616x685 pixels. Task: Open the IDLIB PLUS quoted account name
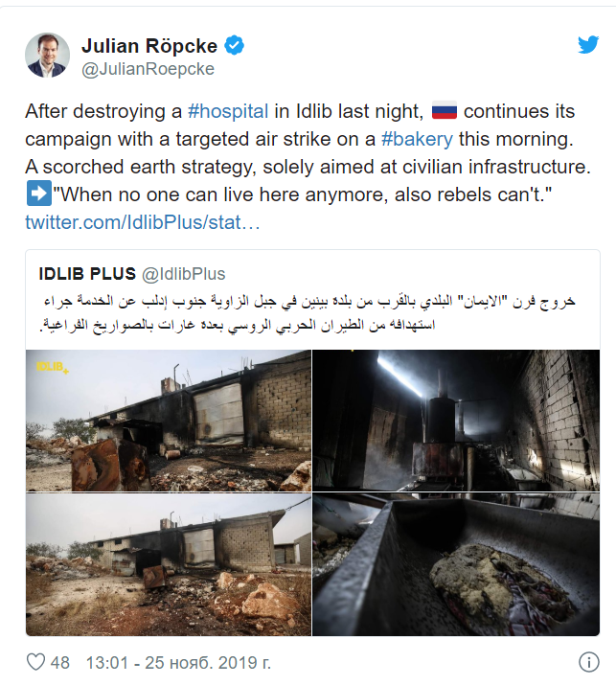(87, 274)
